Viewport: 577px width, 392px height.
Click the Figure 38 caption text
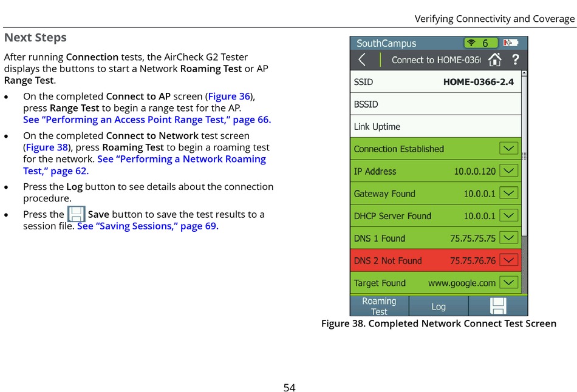439,323
